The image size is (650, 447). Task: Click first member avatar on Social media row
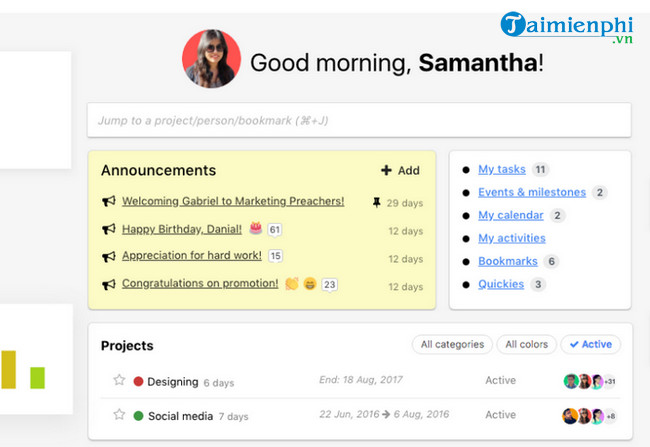tap(570, 416)
